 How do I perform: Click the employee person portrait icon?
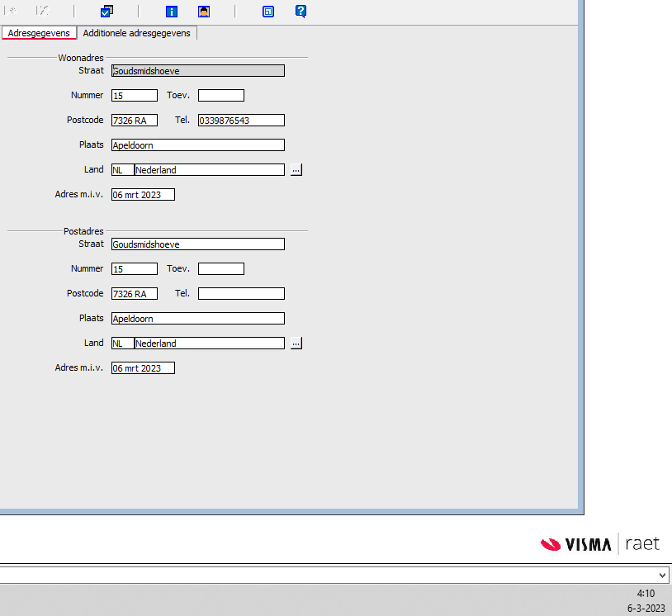tap(204, 12)
